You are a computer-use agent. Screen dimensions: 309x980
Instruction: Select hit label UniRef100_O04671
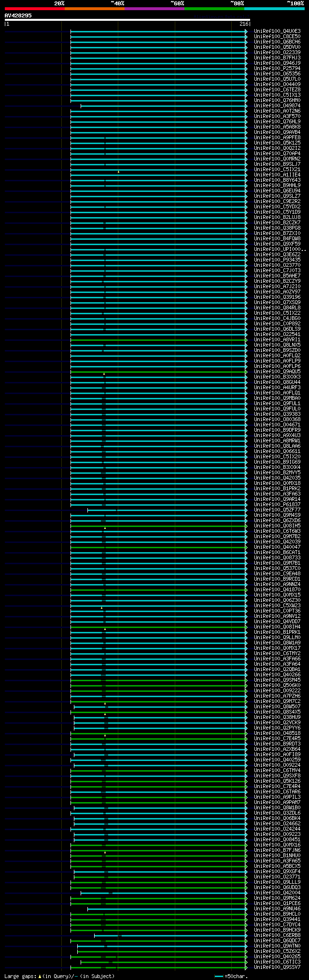tap(277, 424)
